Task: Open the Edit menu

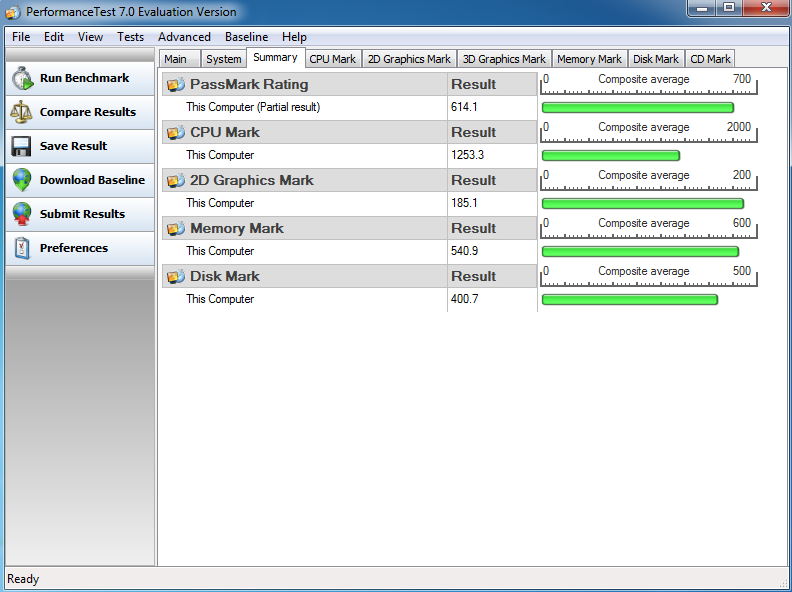Action: [54, 37]
